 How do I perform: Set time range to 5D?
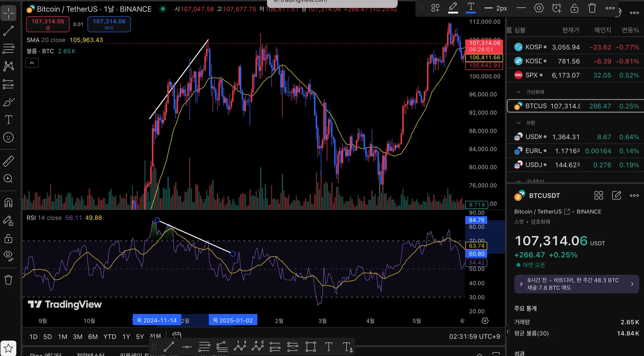pos(48,337)
